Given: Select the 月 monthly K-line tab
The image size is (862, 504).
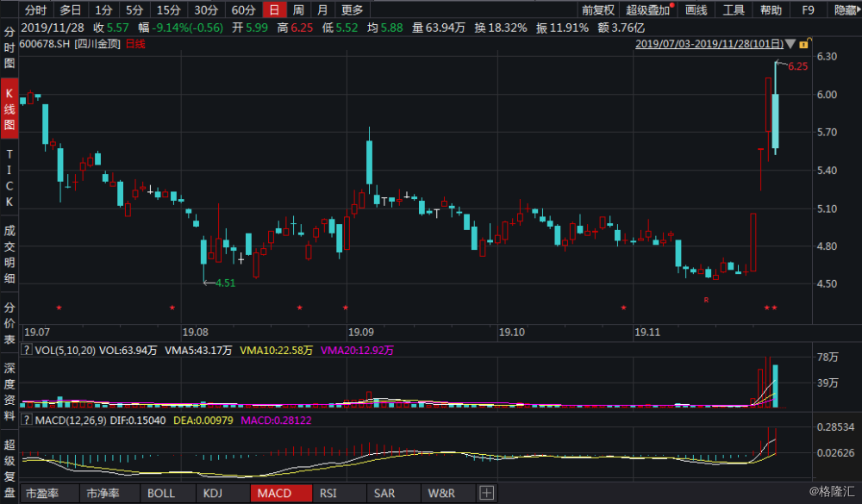Looking at the screenshot, I should point(322,9).
